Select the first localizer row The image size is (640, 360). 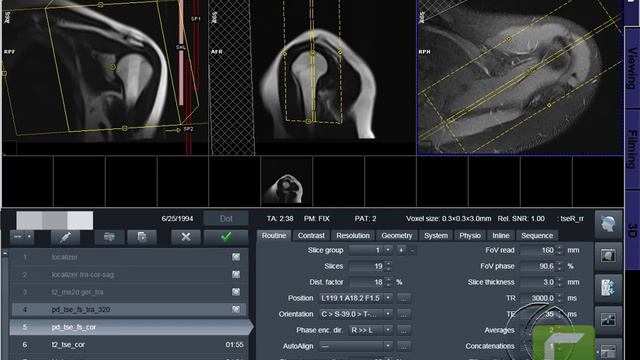[128, 257]
